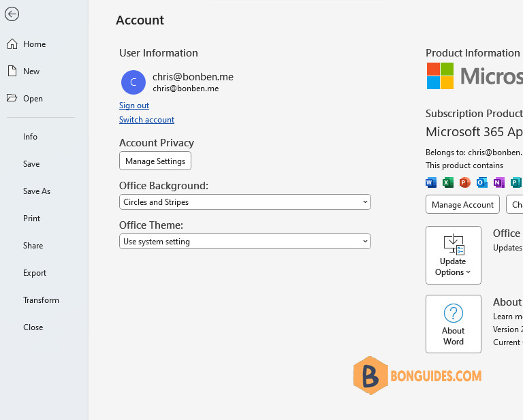Click the larger chris@bonben.me user name
This screenshot has width=523, height=420.
pyautogui.click(x=193, y=77)
